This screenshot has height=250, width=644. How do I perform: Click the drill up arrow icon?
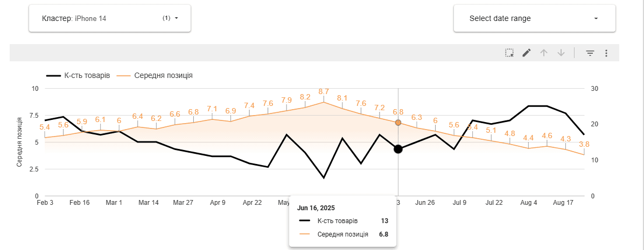544,53
